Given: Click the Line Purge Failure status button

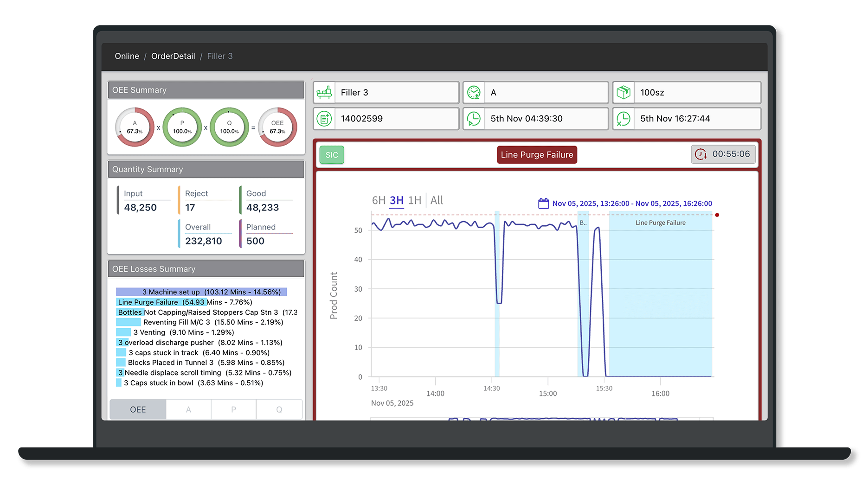Looking at the screenshot, I should tap(537, 155).
